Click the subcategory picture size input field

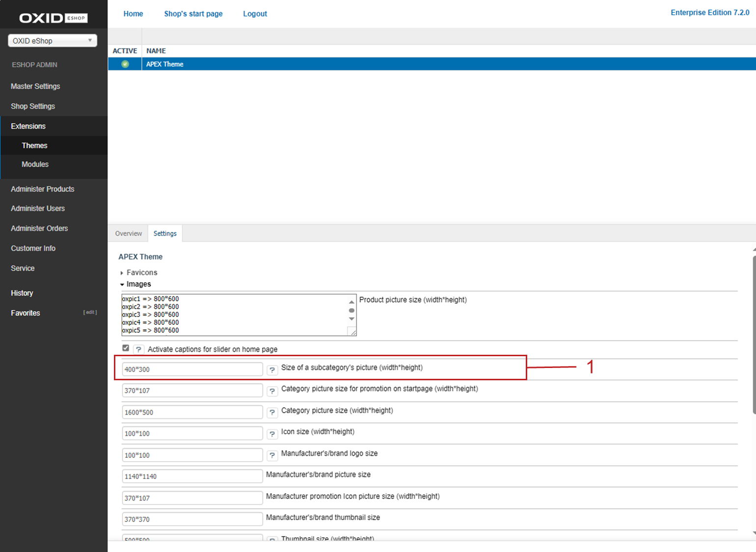(192, 369)
